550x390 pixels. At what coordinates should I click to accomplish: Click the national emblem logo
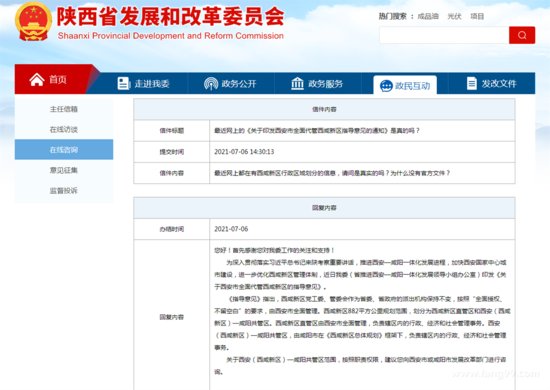point(33,22)
